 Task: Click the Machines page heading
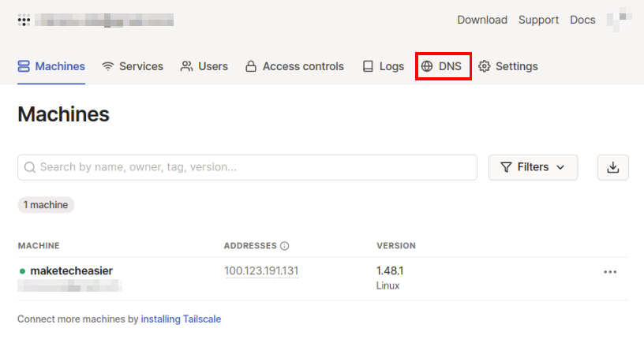click(x=64, y=114)
